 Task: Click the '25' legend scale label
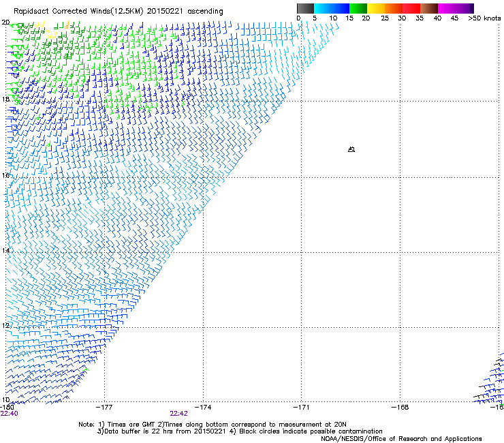point(385,18)
